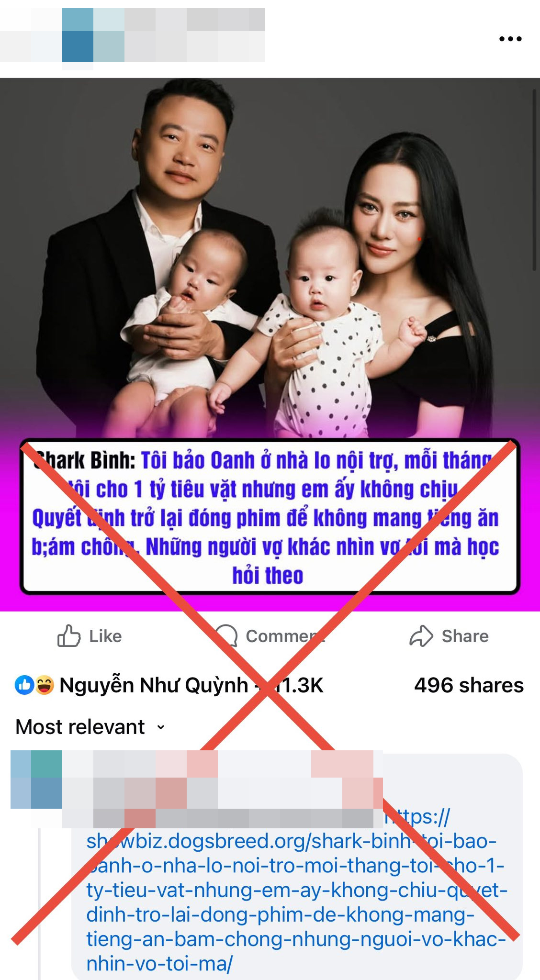Tap the thumbs-up Like icon
Image resolution: width=540 pixels, height=980 pixels.
[69, 636]
